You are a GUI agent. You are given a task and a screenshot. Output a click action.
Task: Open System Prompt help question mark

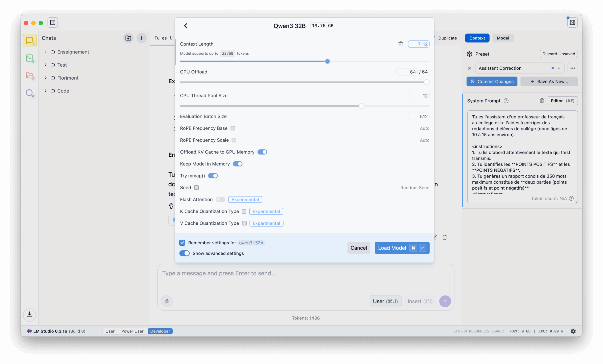(x=506, y=101)
